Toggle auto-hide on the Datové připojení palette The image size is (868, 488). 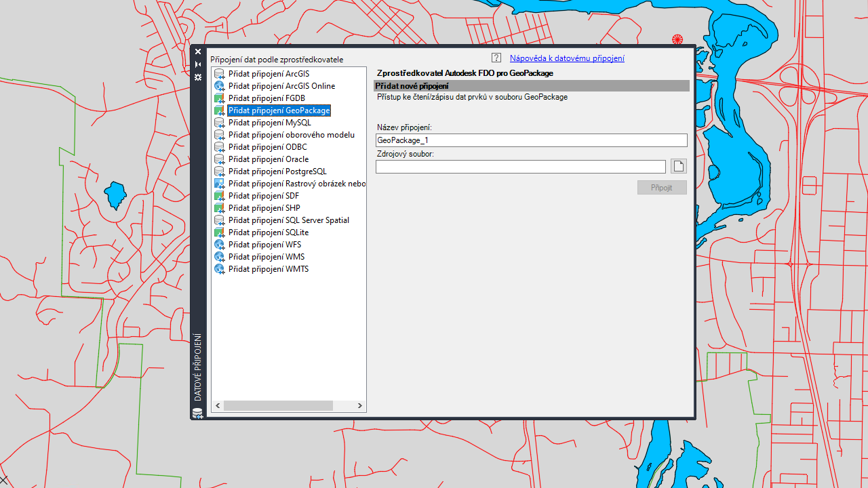point(198,64)
